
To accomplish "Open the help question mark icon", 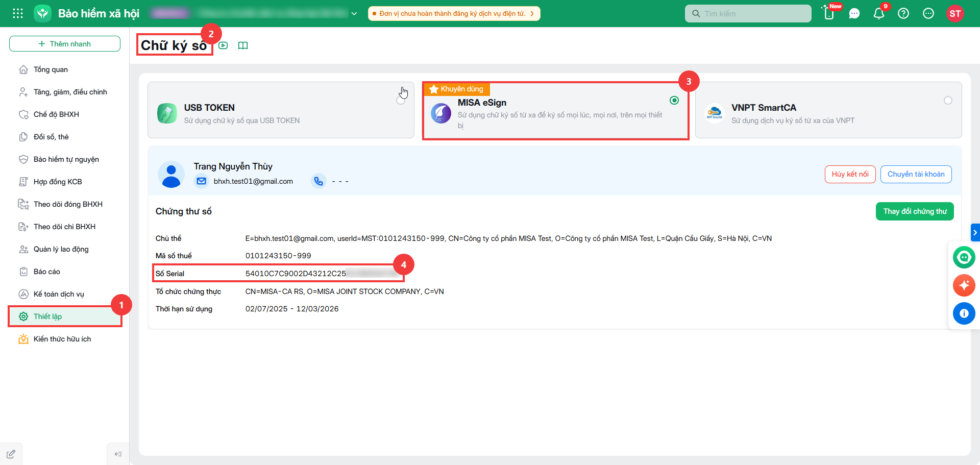I will (903, 14).
